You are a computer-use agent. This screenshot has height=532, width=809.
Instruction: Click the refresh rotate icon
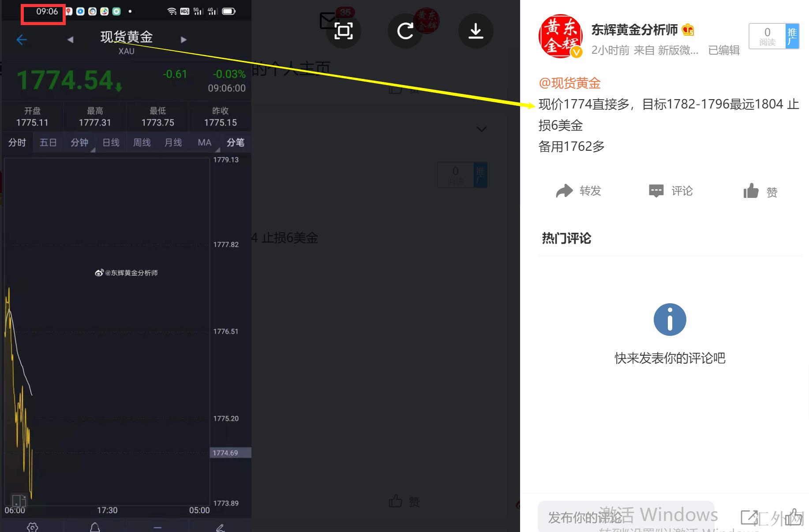(405, 31)
